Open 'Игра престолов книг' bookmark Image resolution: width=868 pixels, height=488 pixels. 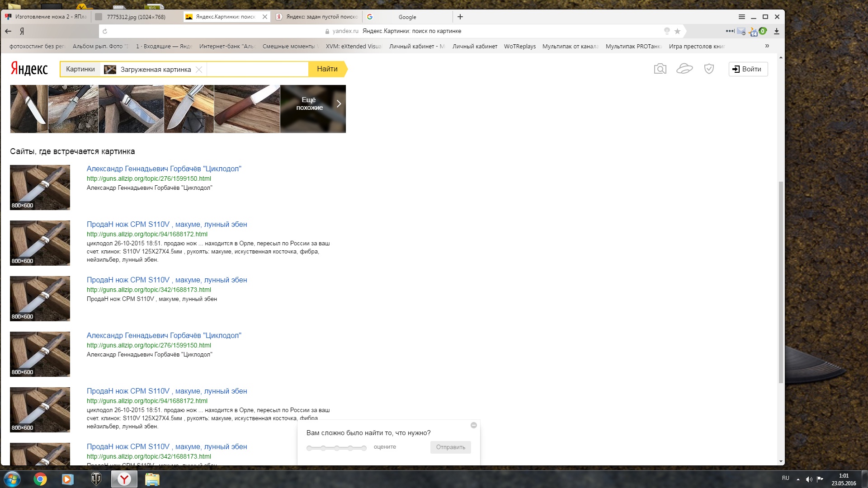[697, 46]
